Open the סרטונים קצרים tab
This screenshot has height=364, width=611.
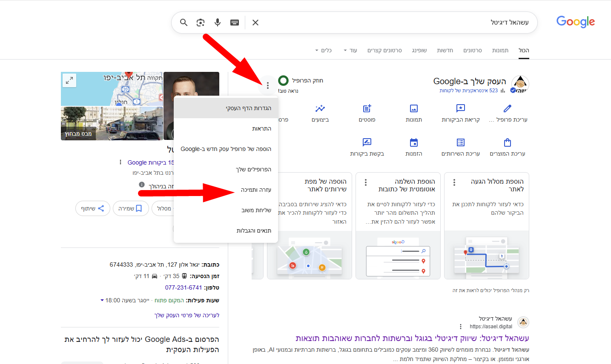384,50
